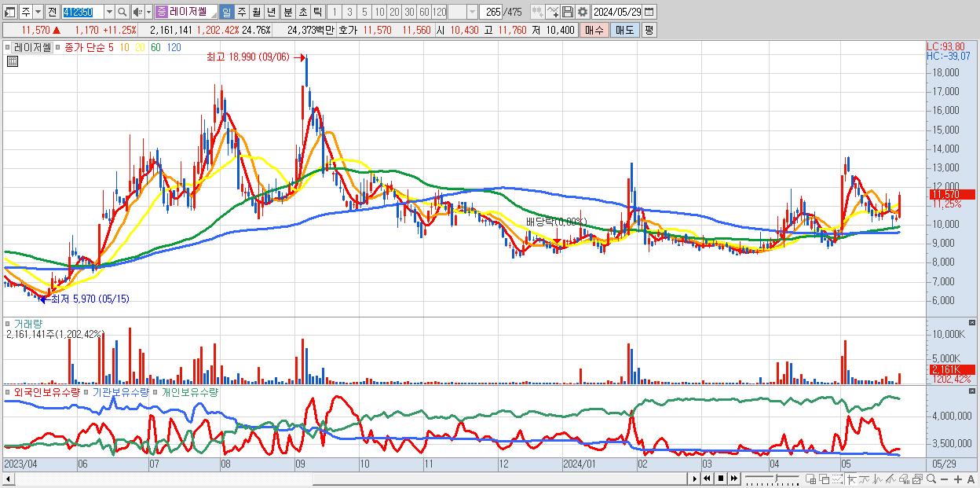Image resolution: width=980 pixels, height=488 pixels.
Task: Toggle the side panel icon at toolbar start
Action: click(x=9, y=13)
